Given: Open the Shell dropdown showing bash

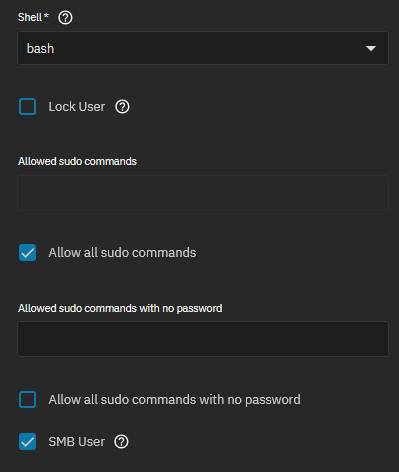Looking at the screenshot, I should pos(203,48).
